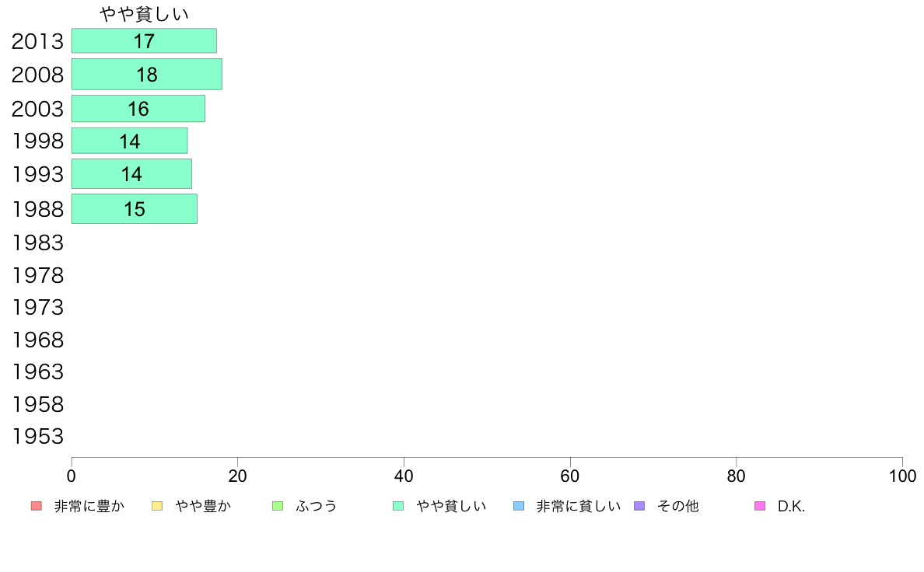Click the ふつう legend text
The height and width of the screenshot is (572, 924).
point(316,506)
